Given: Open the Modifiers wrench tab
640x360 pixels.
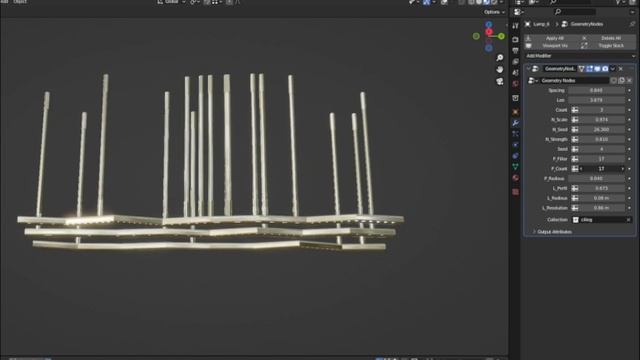Looking at the screenshot, I should (516, 123).
